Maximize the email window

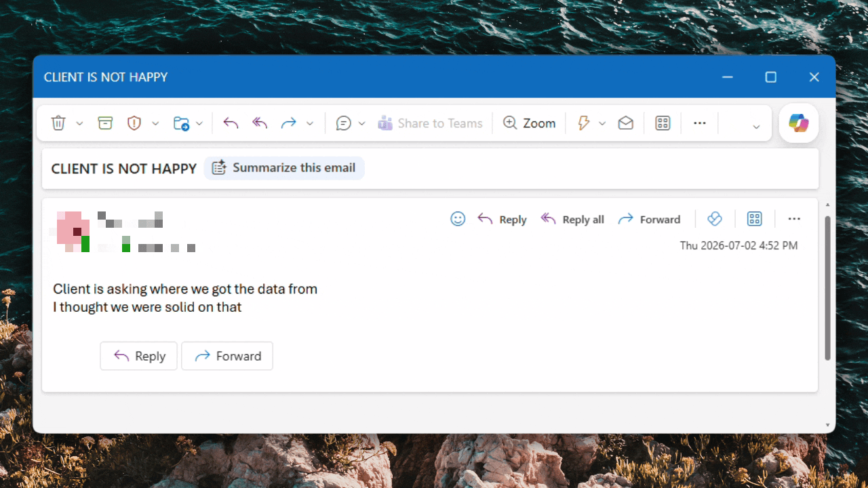tap(771, 77)
